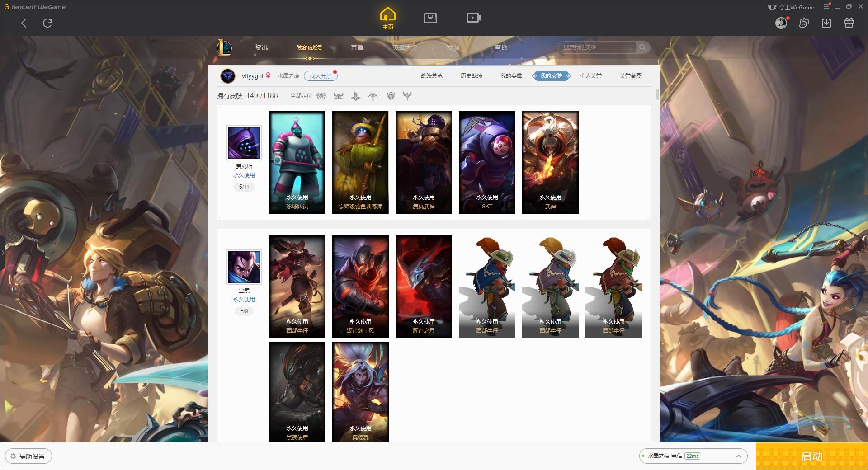Image resolution: width=868 pixels, height=470 pixels.
Task: Click the 5/11 Jax skin count badge
Action: pyautogui.click(x=244, y=187)
